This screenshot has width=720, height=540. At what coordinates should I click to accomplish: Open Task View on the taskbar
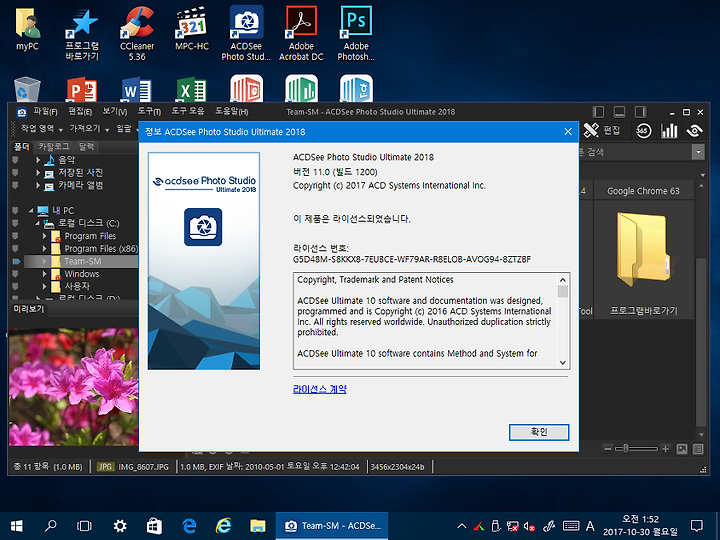84,526
